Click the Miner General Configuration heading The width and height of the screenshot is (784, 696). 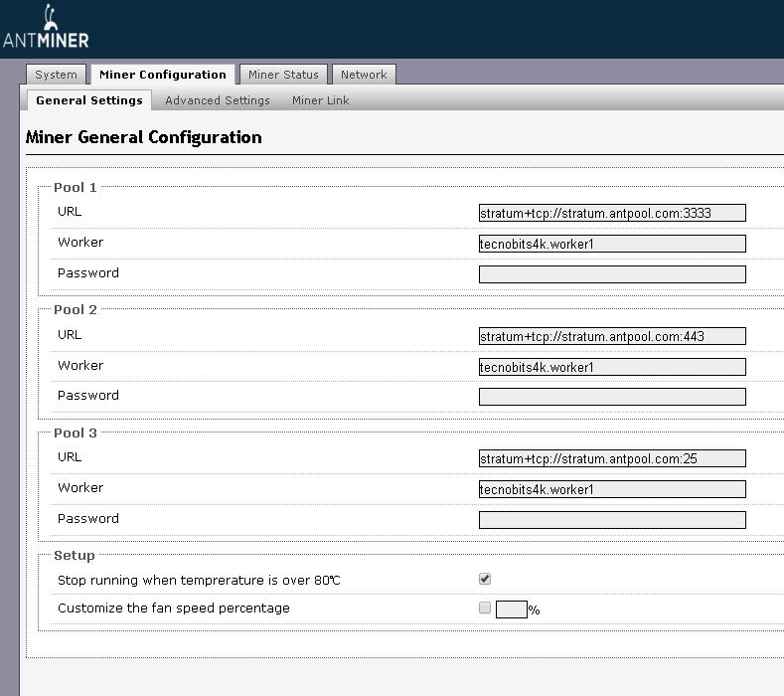(x=143, y=137)
